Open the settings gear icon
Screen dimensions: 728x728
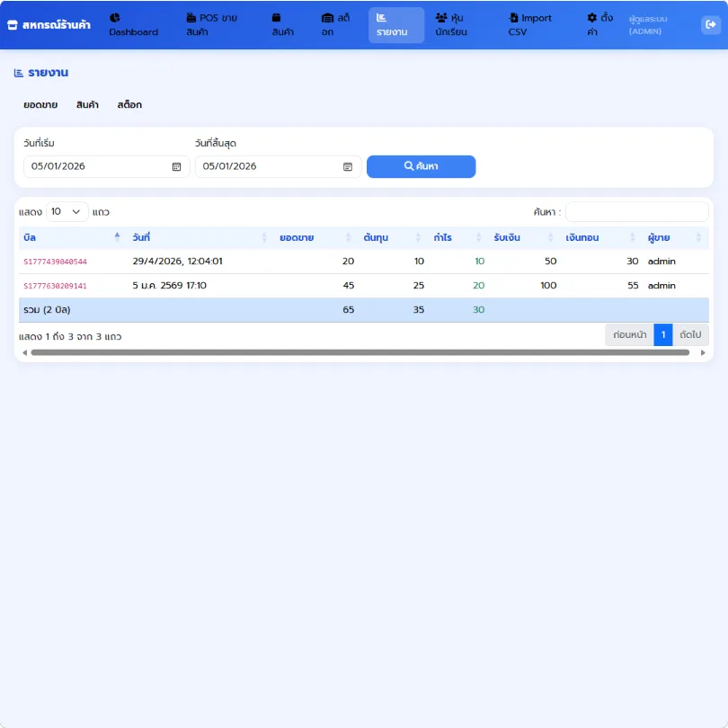pyautogui.click(x=592, y=18)
